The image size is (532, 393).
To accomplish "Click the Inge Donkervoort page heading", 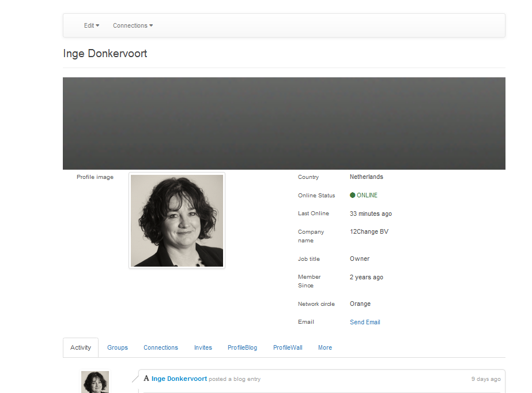I will click(x=105, y=53).
